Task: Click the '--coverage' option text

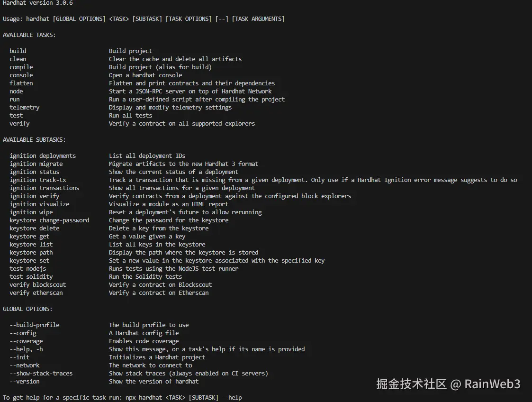Action: pyautogui.click(x=26, y=341)
